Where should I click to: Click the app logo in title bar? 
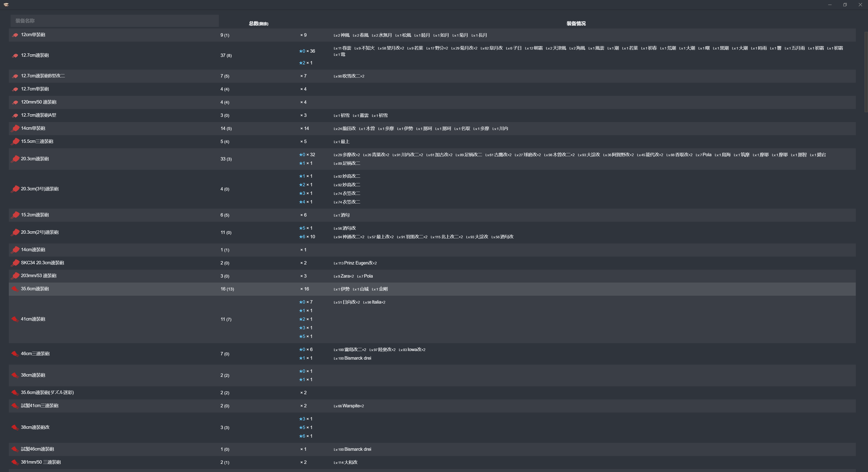[x=6, y=4]
